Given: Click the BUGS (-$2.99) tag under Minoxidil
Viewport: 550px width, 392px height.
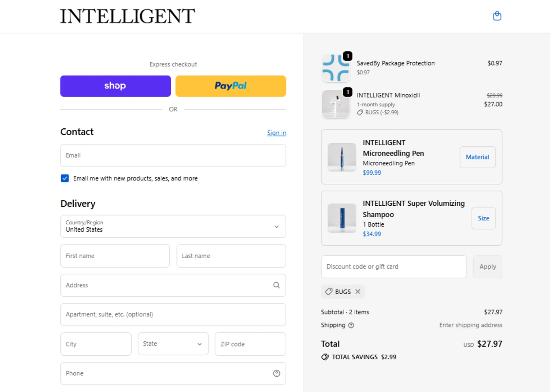Looking at the screenshot, I should (x=378, y=112).
